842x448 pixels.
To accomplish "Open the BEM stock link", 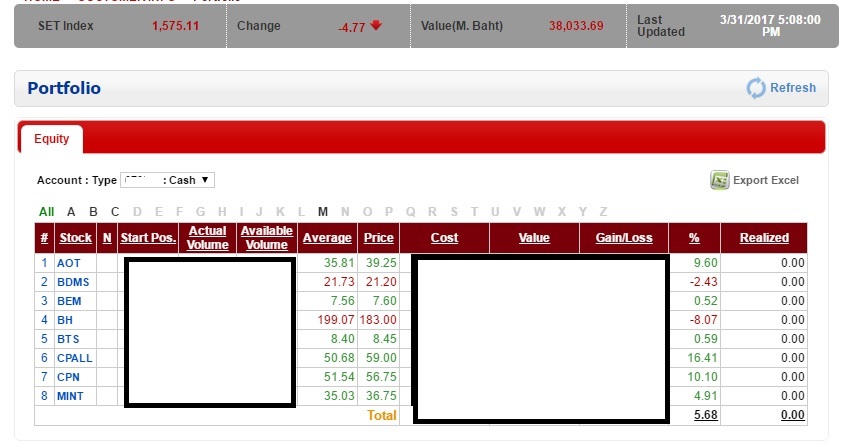I will coord(69,301).
